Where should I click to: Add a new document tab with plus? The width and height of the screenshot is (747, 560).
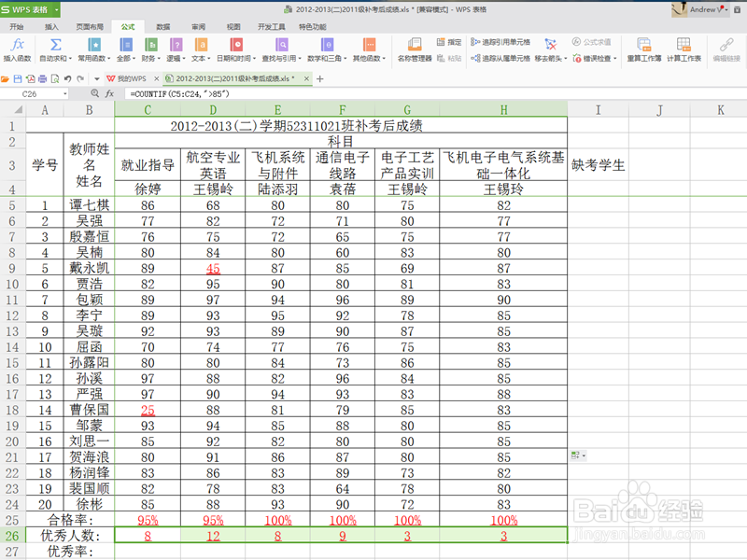319,78
